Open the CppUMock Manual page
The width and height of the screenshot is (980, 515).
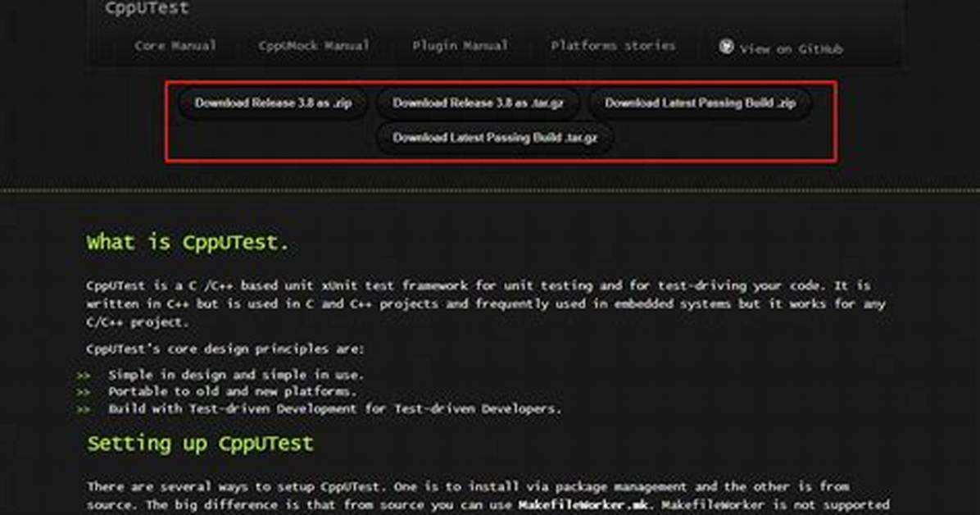tap(314, 46)
